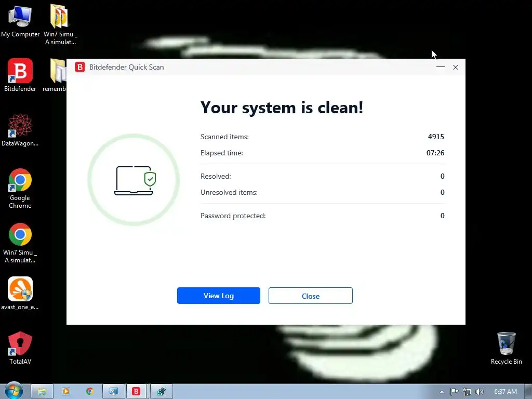Screen dimensions: 532x399
Task: Click the 'Unresolved items:' label
Action: (229, 192)
